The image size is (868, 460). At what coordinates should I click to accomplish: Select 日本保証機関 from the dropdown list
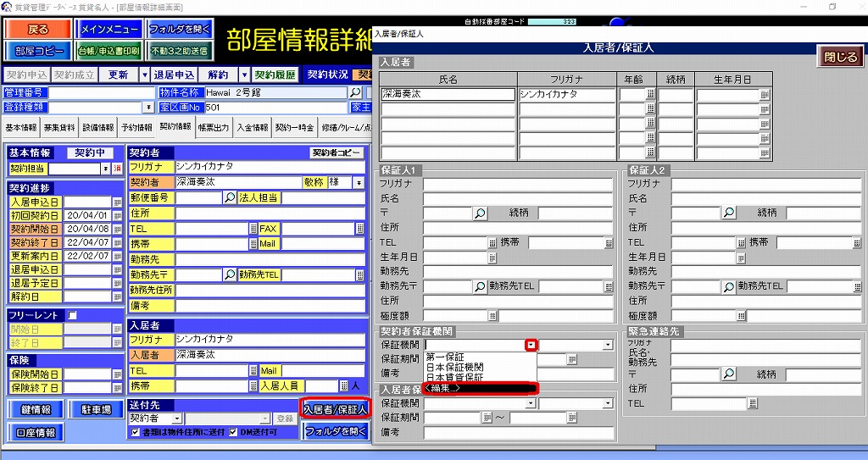coord(455,367)
